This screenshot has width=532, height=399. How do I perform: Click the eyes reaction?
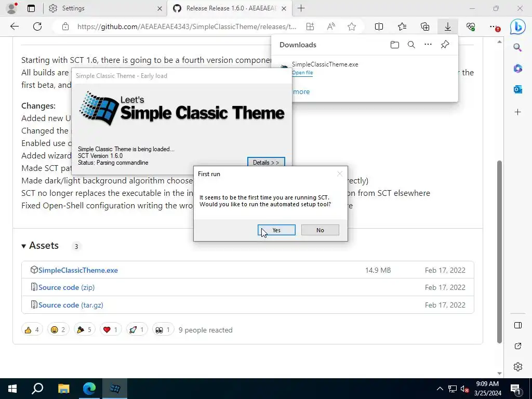[163, 329]
